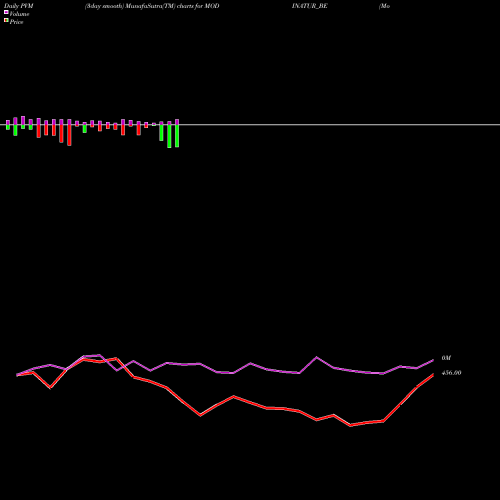500x500 pixels.
Task: Click the Volume legend color swatch
Action: coord(6,12)
